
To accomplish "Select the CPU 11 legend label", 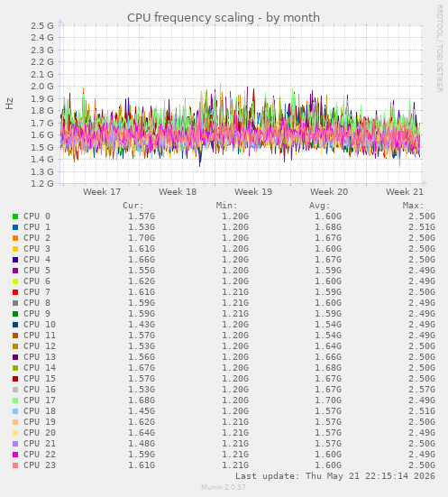I will pyautogui.click(x=40, y=335).
